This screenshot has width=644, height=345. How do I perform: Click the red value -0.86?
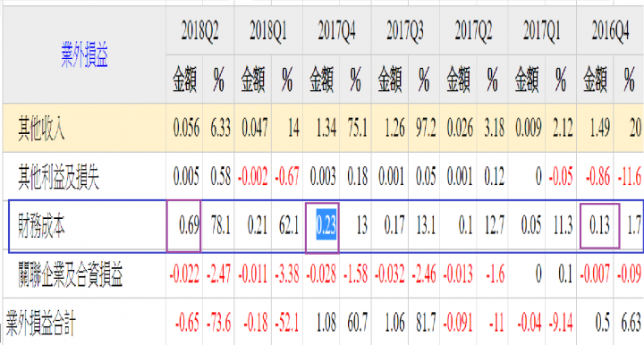[x=598, y=177]
